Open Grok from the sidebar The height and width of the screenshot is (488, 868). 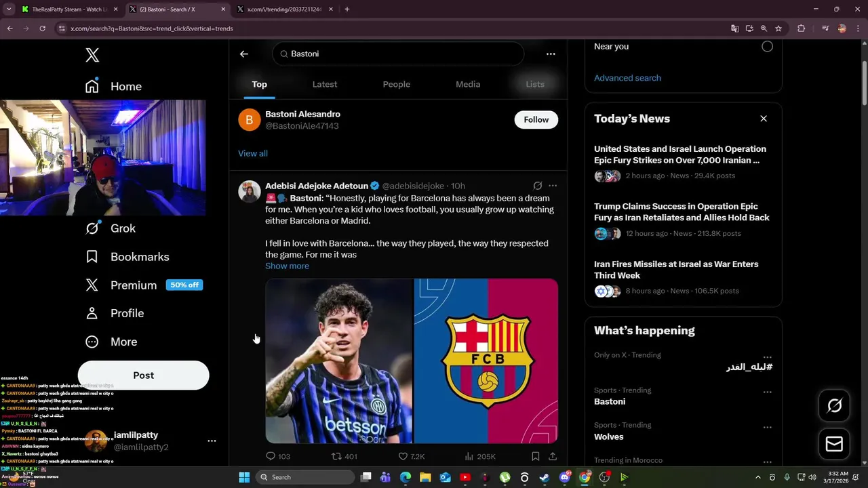click(x=111, y=228)
